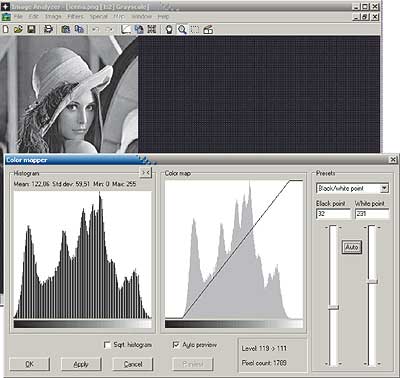Enable the Sqrt. histogram checkbox
The width and height of the screenshot is (400, 378).
tap(107, 345)
